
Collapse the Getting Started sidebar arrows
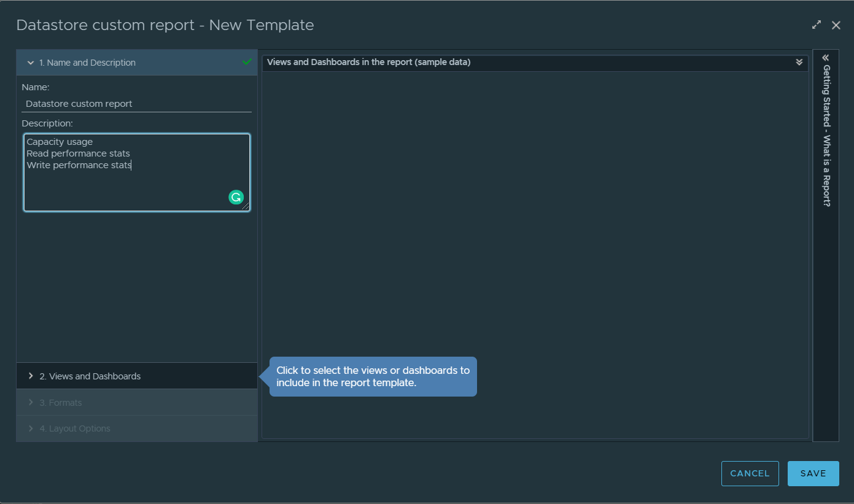click(825, 56)
